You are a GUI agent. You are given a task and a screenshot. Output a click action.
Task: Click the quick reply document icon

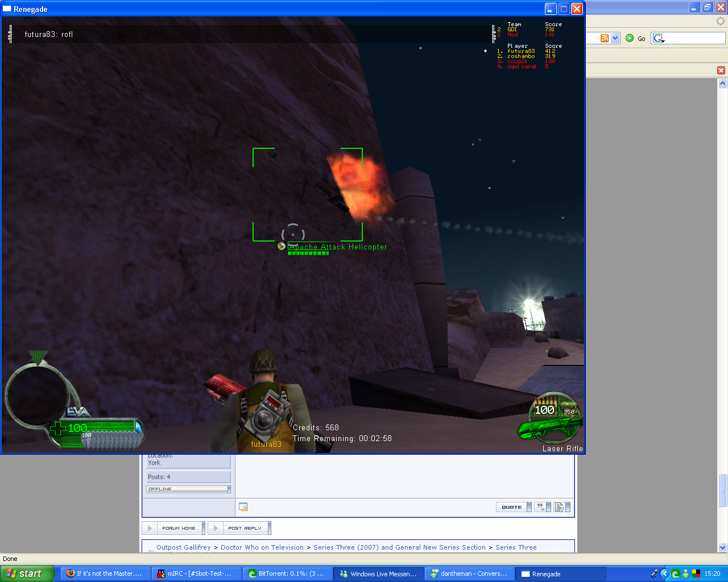tap(560, 507)
